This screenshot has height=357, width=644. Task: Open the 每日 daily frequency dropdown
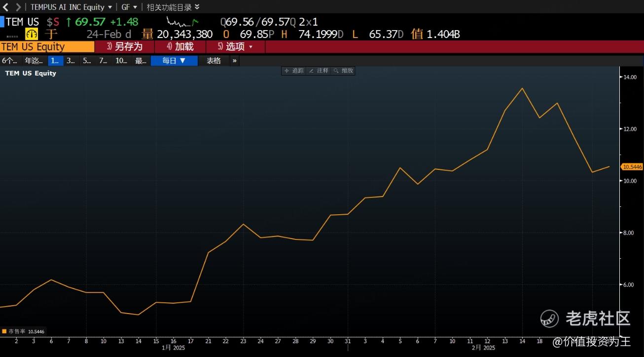tap(174, 61)
